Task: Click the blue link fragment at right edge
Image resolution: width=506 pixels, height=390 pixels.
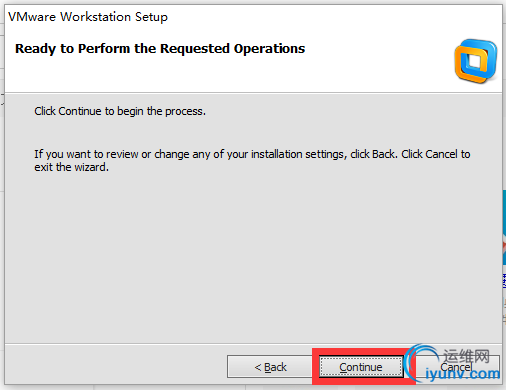Action: click(504, 281)
